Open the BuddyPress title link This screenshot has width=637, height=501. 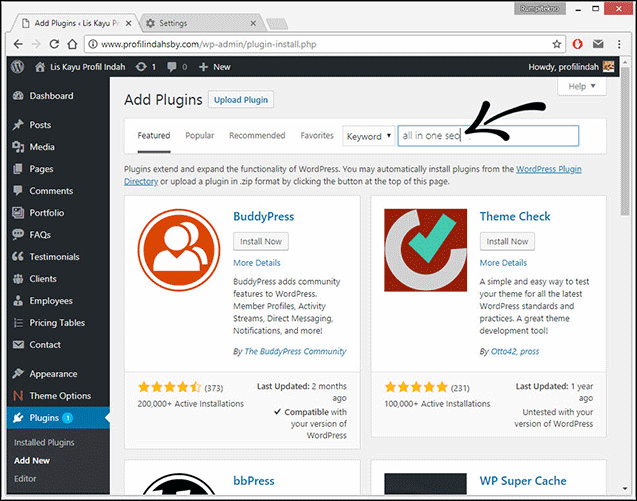[x=264, y=217]
